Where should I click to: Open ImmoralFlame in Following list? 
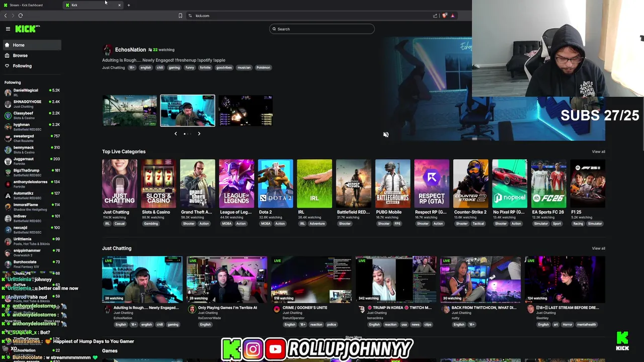(x=31, y=207)
